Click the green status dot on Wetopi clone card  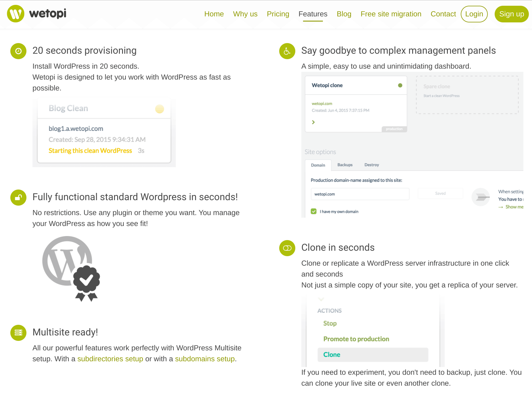tap(400, 85)
